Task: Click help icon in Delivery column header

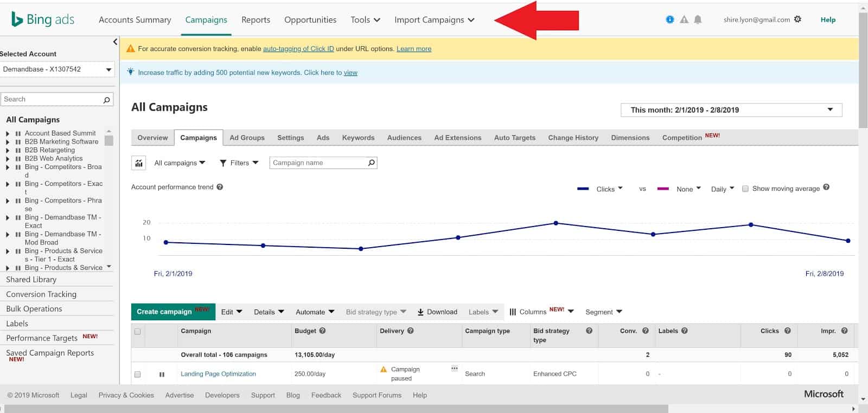Action: click(x=411, y=331)
